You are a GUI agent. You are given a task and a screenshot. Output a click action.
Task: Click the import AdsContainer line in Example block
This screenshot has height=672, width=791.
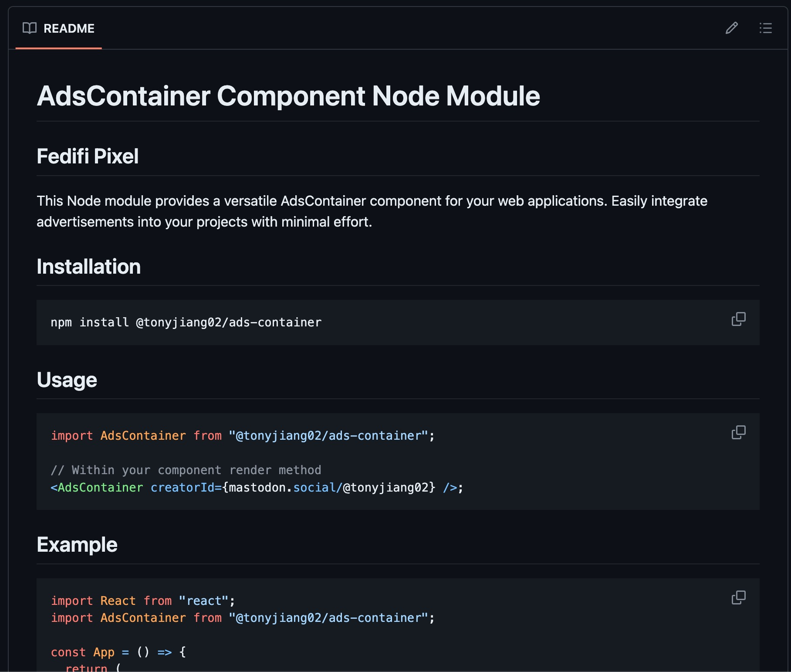point(243,618)
